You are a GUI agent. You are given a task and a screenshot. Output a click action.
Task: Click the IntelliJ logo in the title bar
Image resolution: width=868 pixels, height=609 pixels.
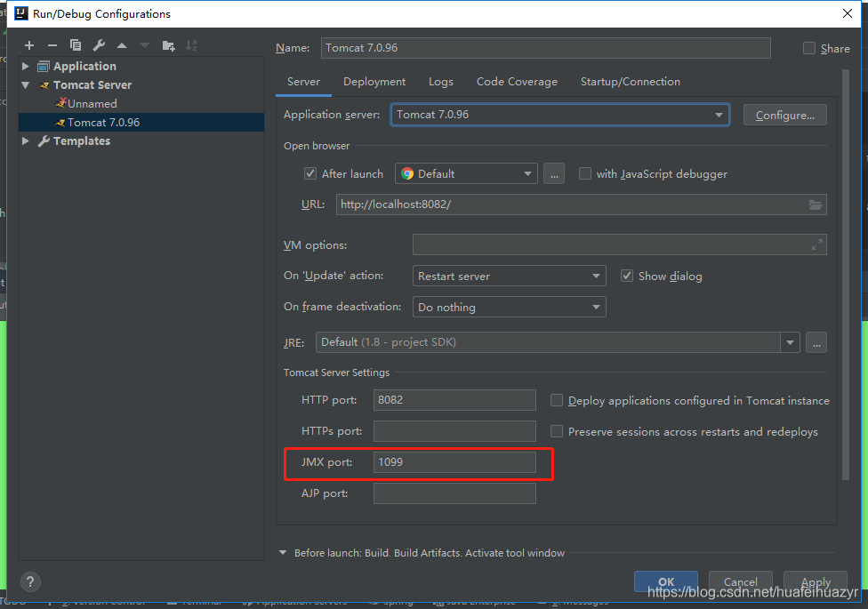pos(21,13)
